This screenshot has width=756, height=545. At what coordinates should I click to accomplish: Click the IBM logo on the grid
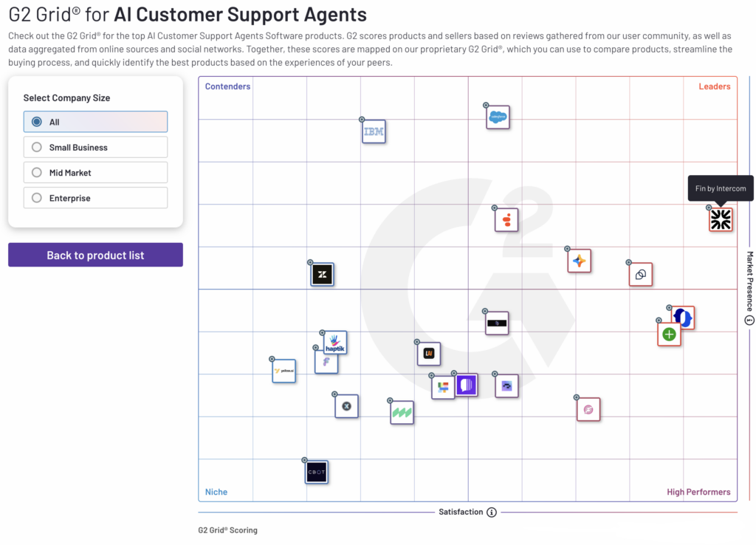click(x=374, y=131)
